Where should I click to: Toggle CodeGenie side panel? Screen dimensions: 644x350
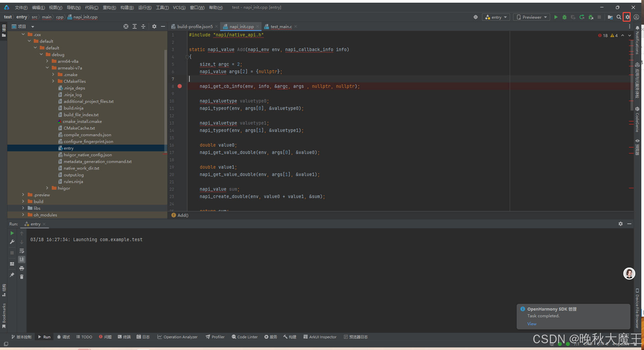click(x=638, y=120)
